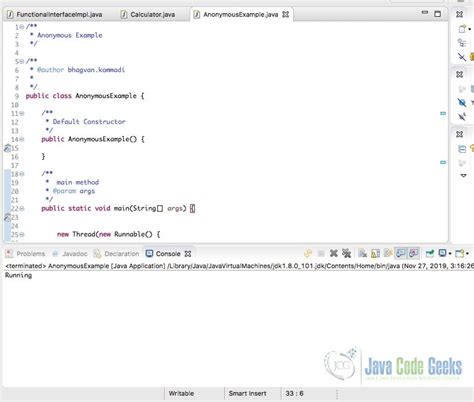474x402 pixels.
Task: Click the tree hierarchy icon in top right view
Action: coord(462,42)
